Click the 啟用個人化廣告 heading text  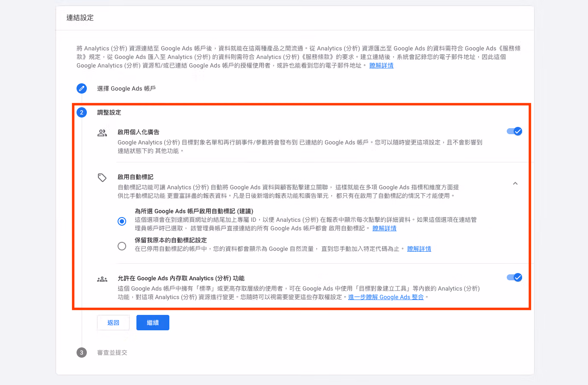tap(139, 132)
